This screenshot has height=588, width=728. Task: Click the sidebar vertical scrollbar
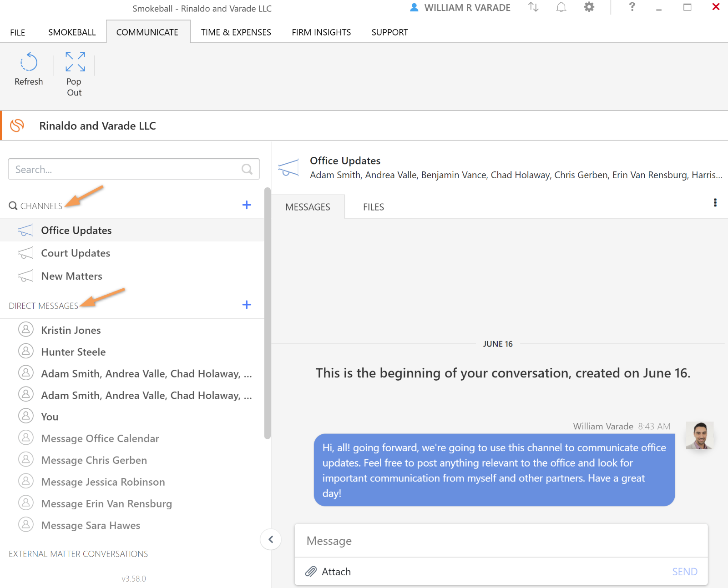268,313
